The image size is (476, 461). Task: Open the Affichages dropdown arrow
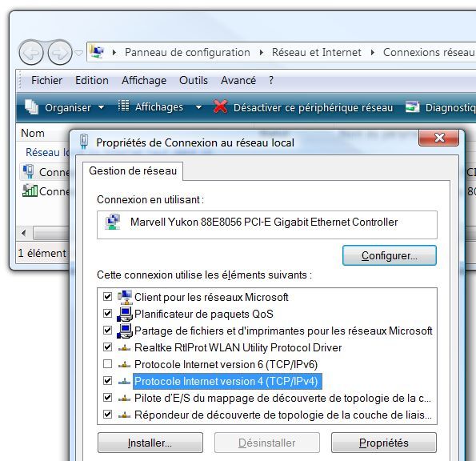tap(198, 107)
